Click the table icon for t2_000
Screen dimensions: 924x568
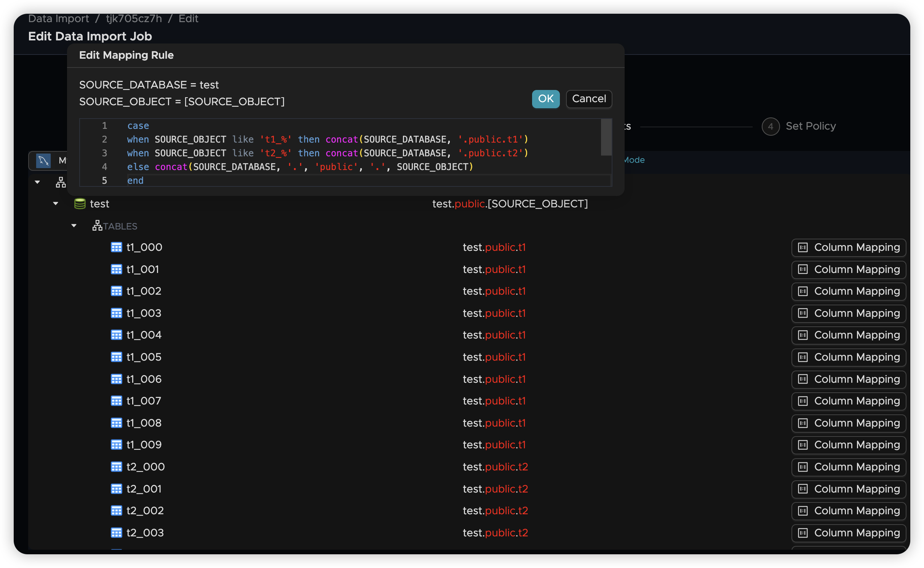pos(116,467)
